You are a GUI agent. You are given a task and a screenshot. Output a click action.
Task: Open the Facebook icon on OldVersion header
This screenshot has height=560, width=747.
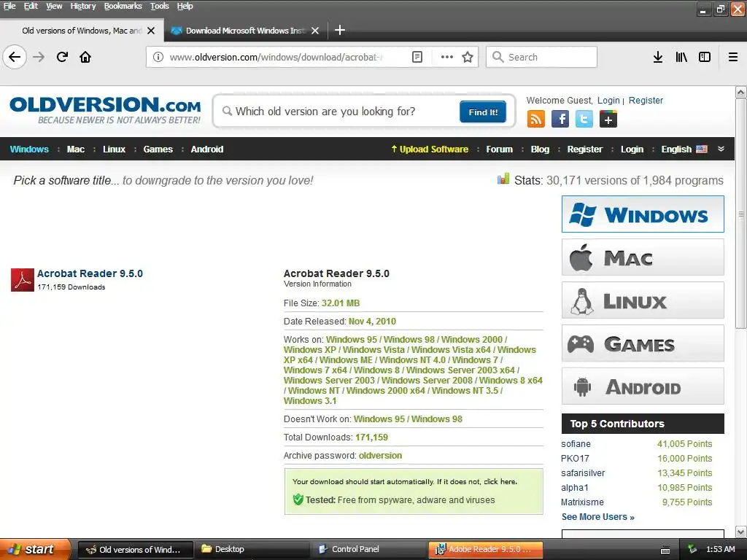[x=560, y=119]
